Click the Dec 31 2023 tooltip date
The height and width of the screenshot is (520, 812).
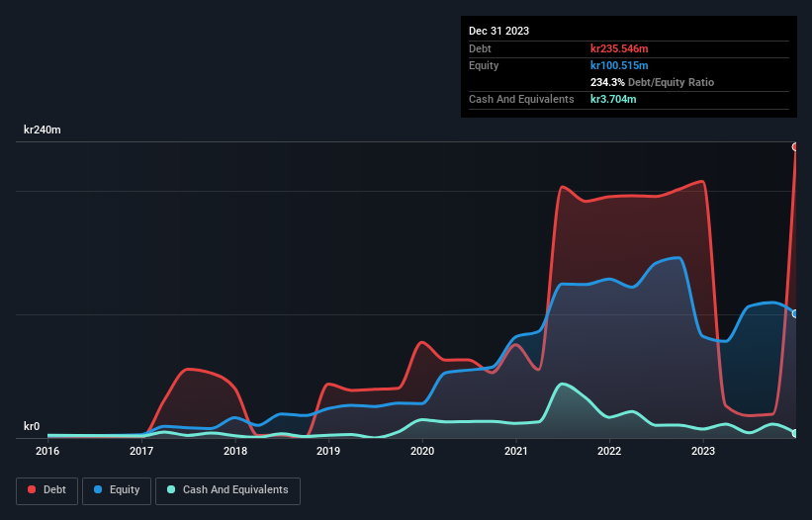click(498, 31)
